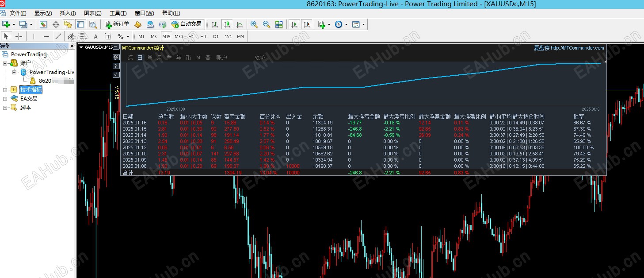Switch timeframe to M1
This screenshot has height=278, width=644.
click(141, 36)
